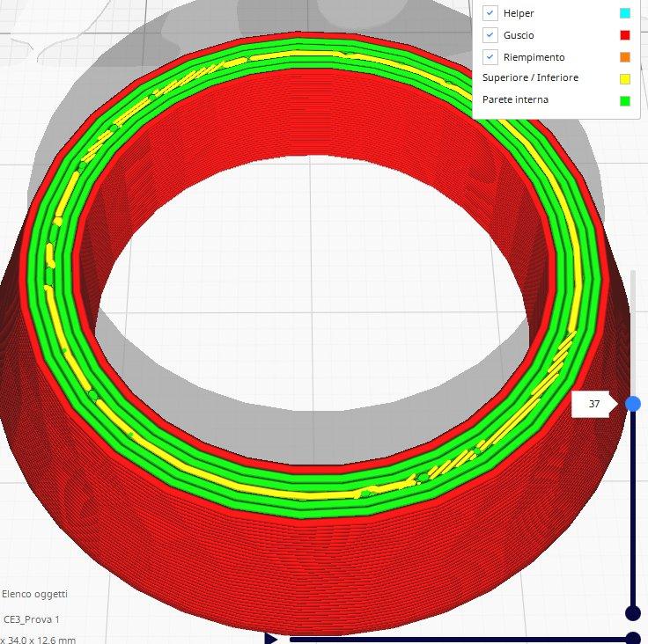Click the green Parete interna swatch
This screenshot has width=648, height=644.
click(x=625, y=100)
